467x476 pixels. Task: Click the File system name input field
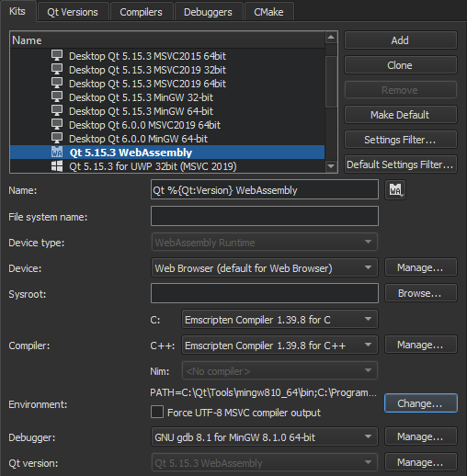coord(265,216)
